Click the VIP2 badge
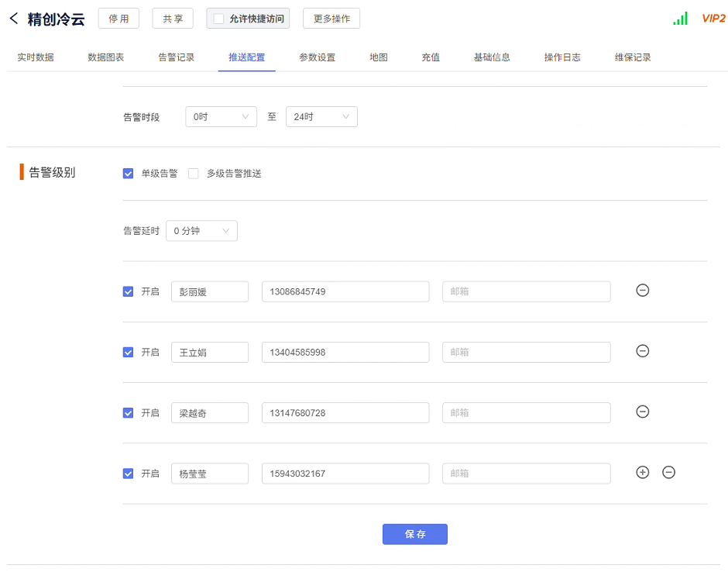Viewport: 728px width, 572px height. 713,19
